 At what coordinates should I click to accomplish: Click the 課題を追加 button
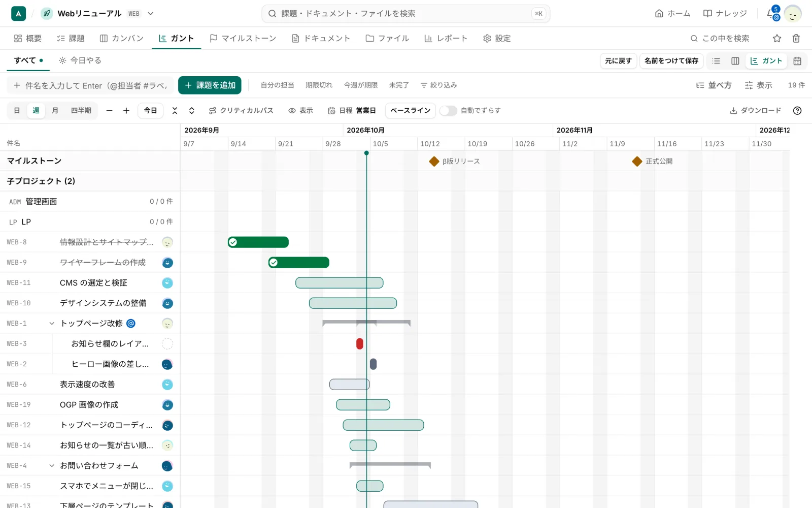210,85
